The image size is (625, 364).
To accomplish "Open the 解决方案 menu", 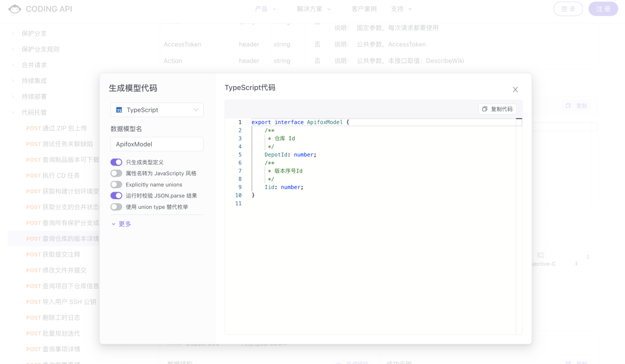I will [314, 9].
